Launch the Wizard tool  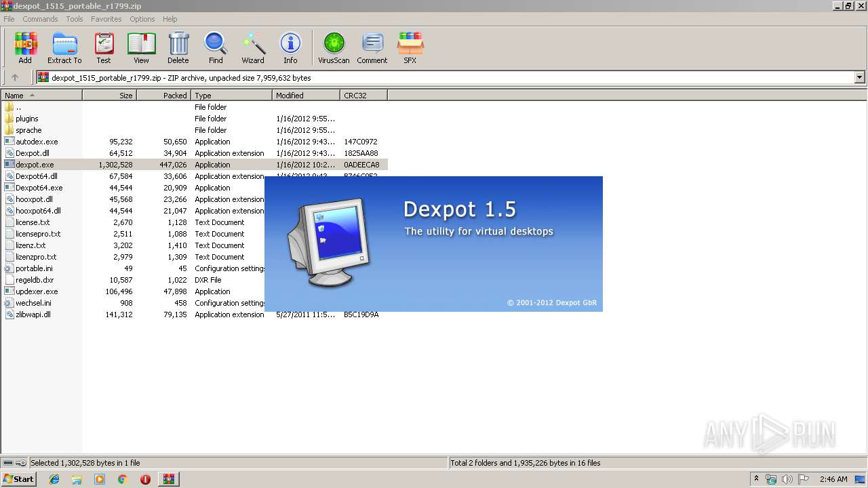(x=253, y=47)
